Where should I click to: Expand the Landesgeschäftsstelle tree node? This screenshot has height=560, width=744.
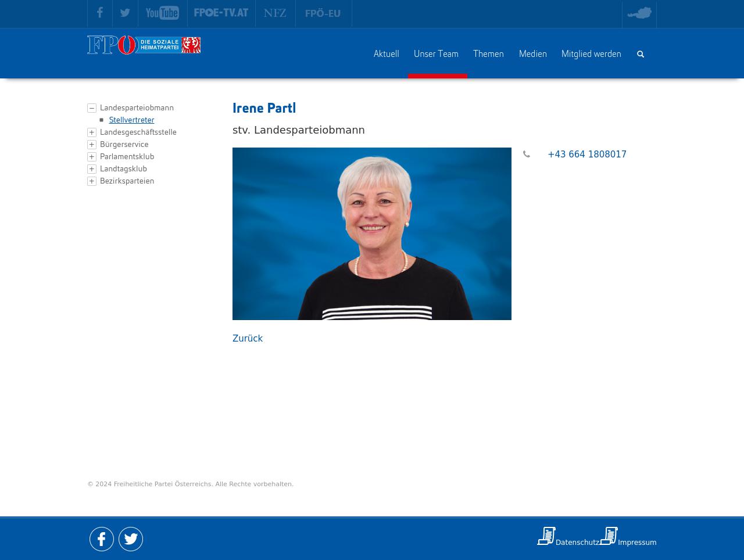tap(92, 132)
